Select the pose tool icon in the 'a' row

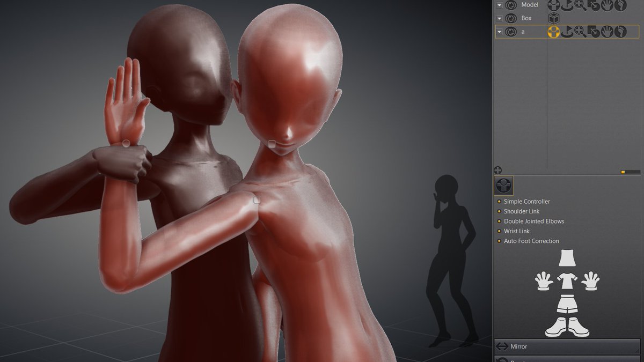pyautogui.click(x=554, y=32)
